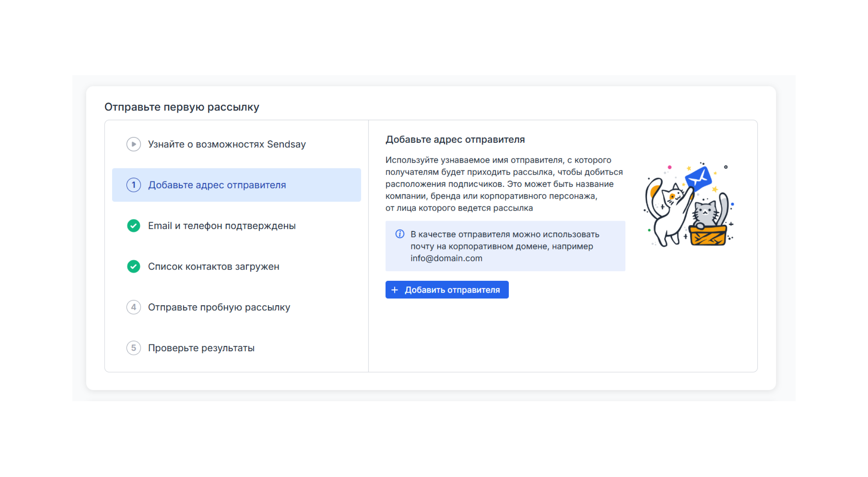This screenshot has width=868, height=477.
Task: Click green checkmark next to Список контактов
Action: [x=133, y=267]
